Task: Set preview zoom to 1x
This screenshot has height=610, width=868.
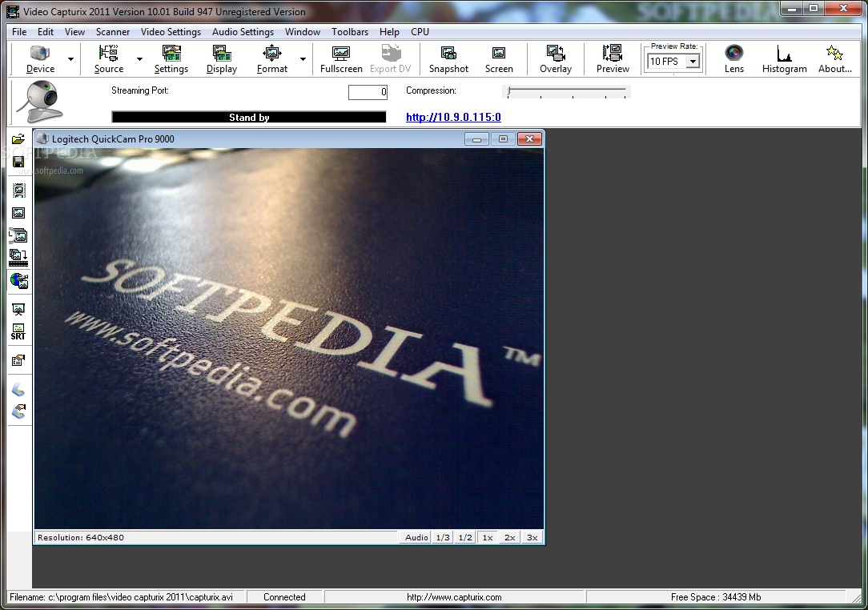Action: (487, 537)
